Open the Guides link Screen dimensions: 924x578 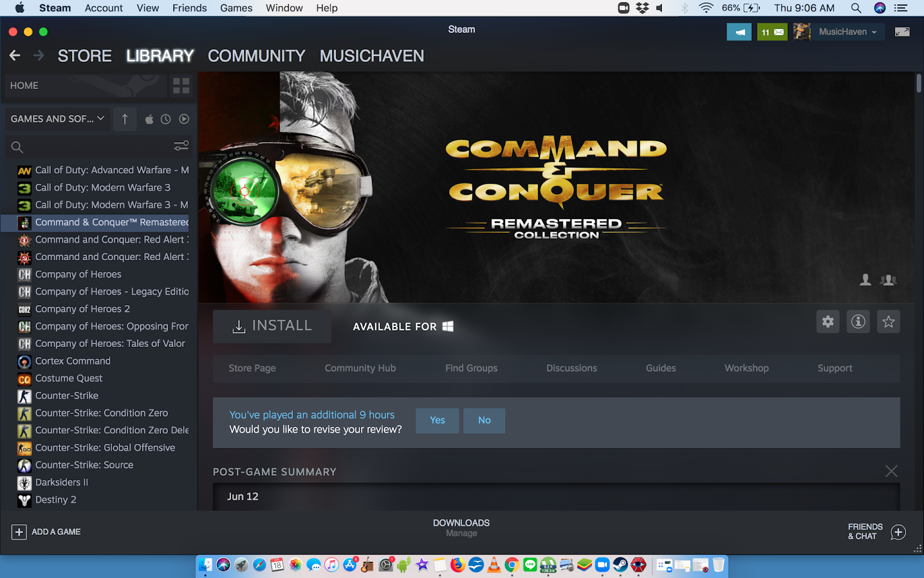[661, 368]
